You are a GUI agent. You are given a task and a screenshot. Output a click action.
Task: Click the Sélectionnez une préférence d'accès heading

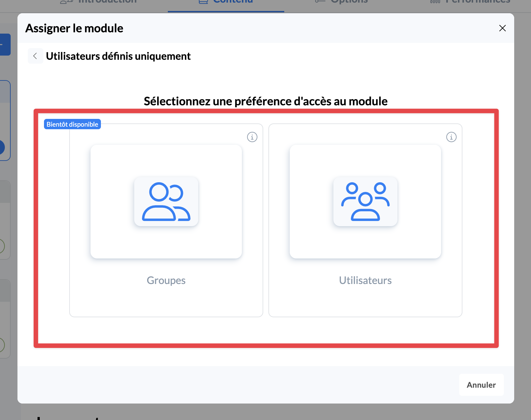265,101
